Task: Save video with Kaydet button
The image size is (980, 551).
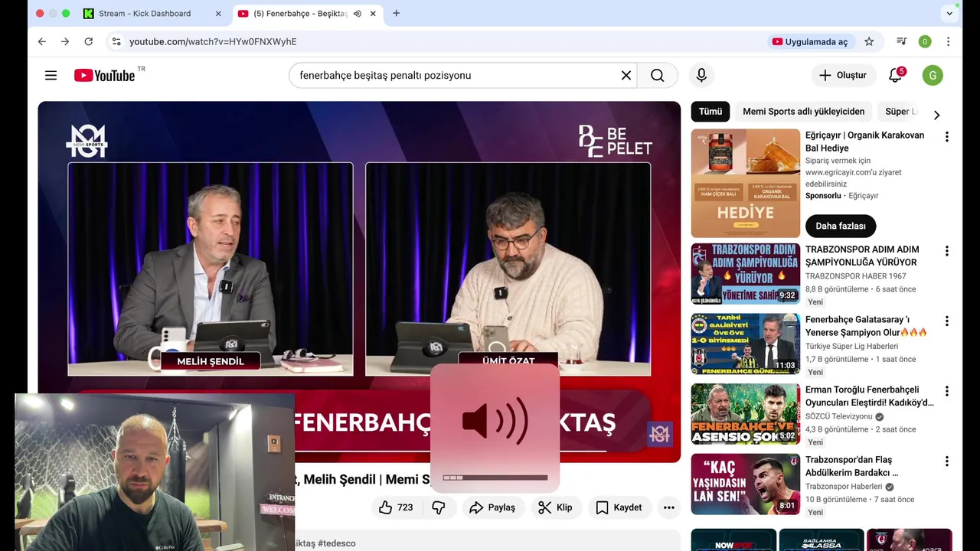Action: (x=620, y=507)
